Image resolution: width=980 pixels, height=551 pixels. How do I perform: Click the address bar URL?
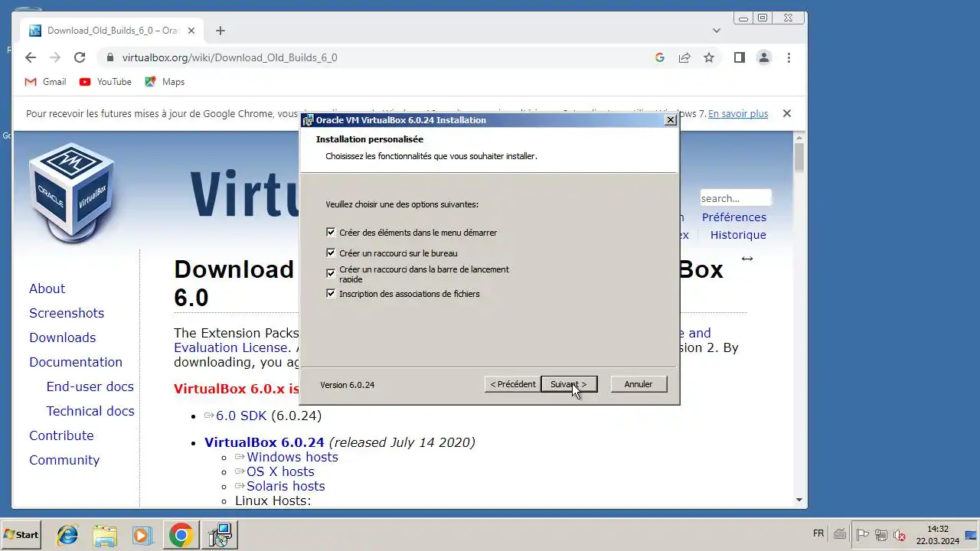click(230, 57)
